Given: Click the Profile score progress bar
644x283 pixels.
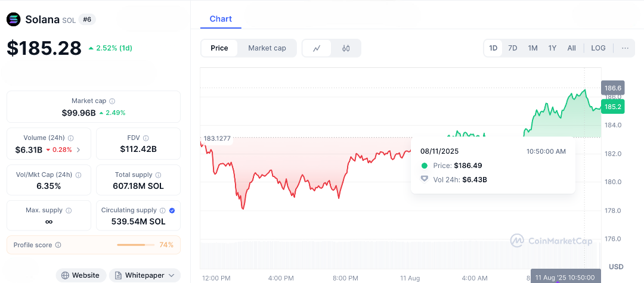Looking at the screenshot, I should coord(135,245).
